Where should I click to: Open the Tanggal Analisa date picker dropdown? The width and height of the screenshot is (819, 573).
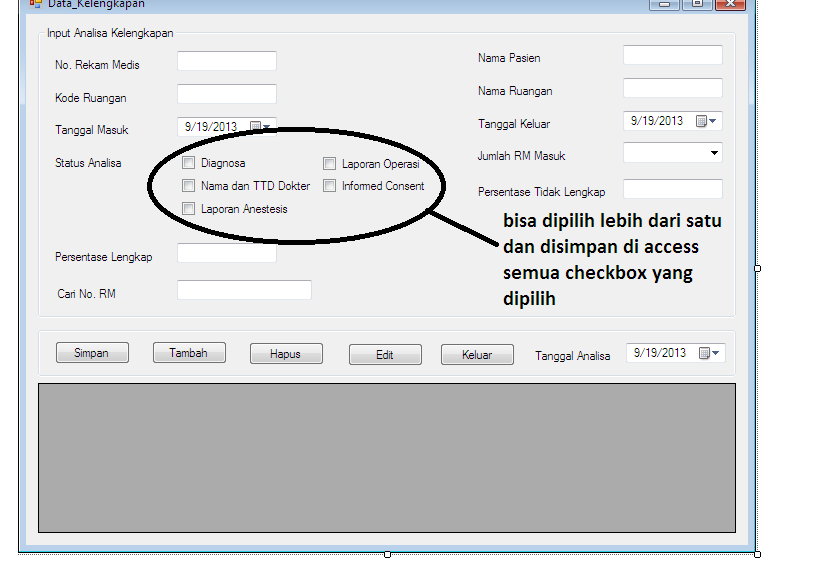[716, 353]
